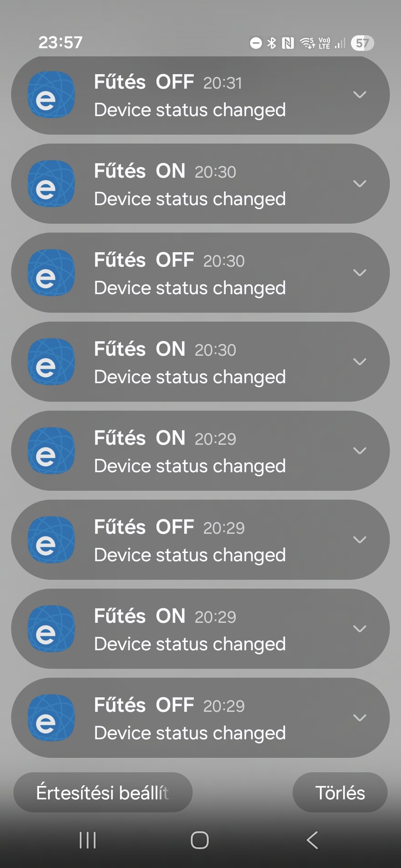Expand the Fűtés OFF 20:31 notification

pyautogui.click(x=359, y=95)
